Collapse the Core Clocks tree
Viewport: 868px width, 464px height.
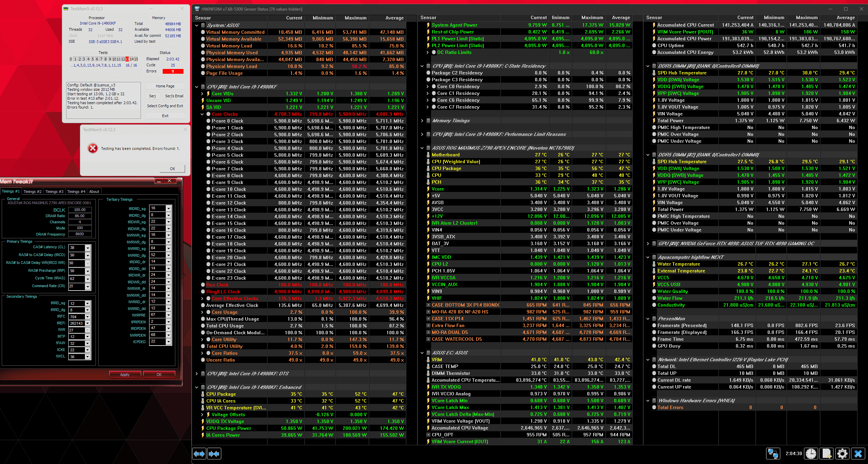click(202, 114)
